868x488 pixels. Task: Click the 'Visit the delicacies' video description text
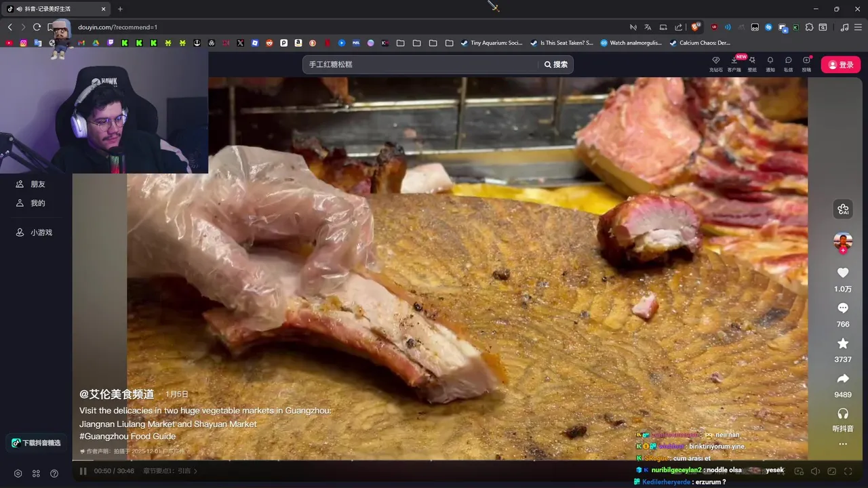[x=205, y=417]
